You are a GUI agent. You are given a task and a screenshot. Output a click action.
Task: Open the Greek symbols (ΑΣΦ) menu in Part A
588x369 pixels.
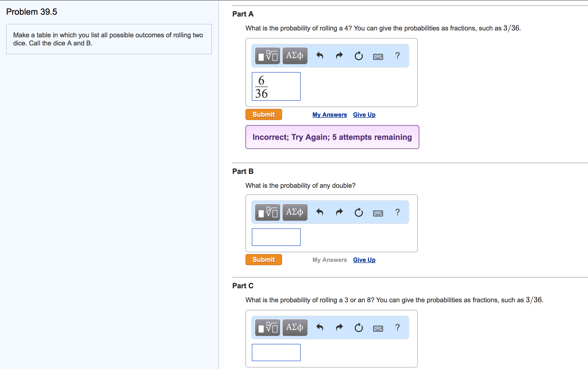coord(295,55)
